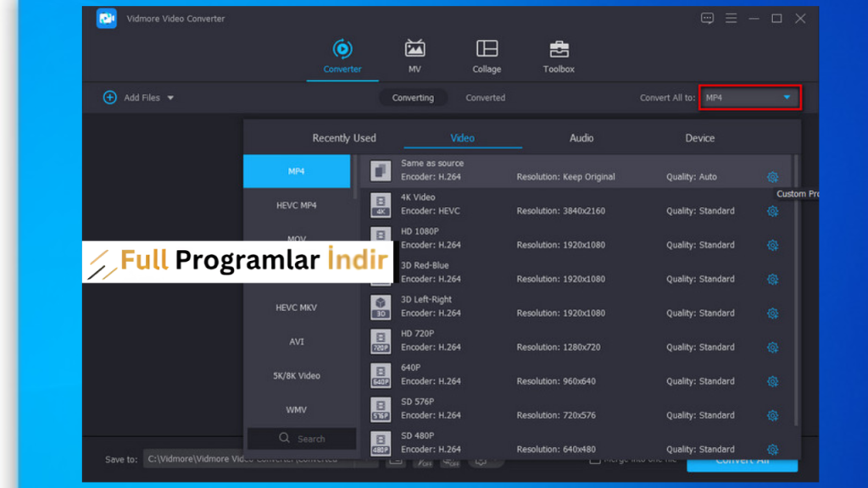Select the Video format tab

[x=462, y=138]
